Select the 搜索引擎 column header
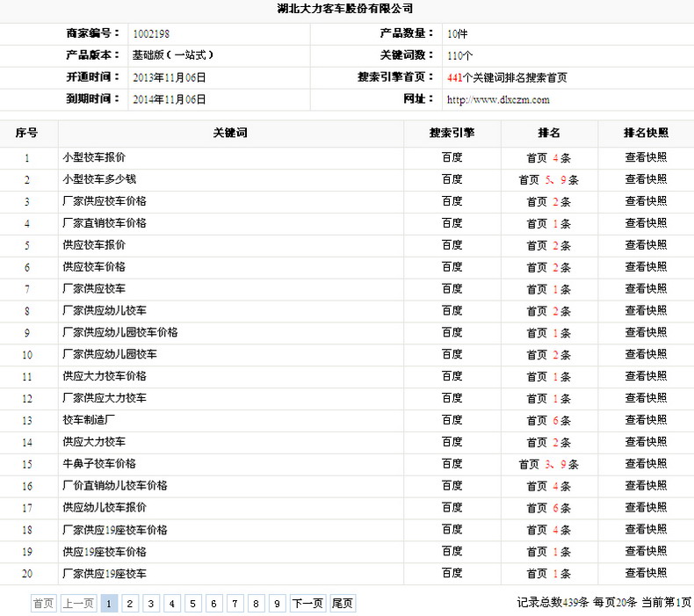The image size is (694, 616). 452,133
